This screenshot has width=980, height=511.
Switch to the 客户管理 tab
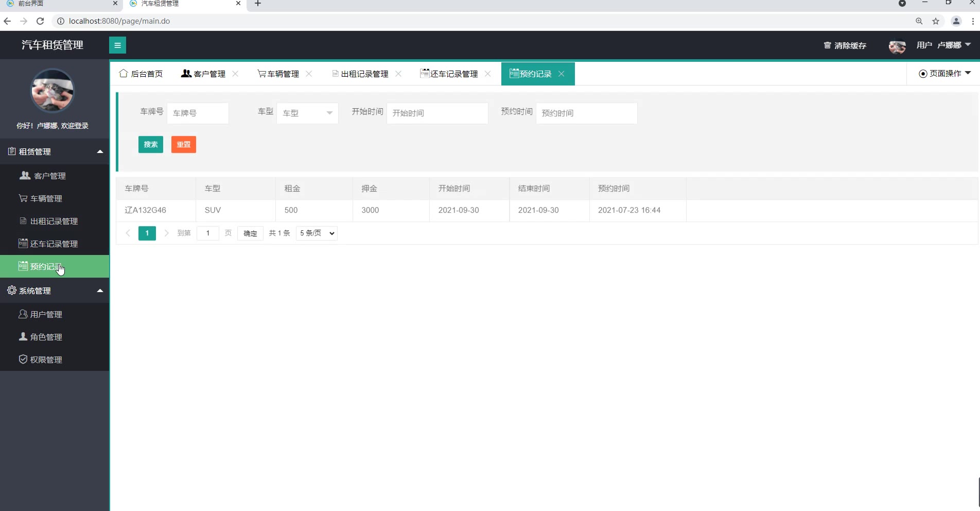point(203,74)
